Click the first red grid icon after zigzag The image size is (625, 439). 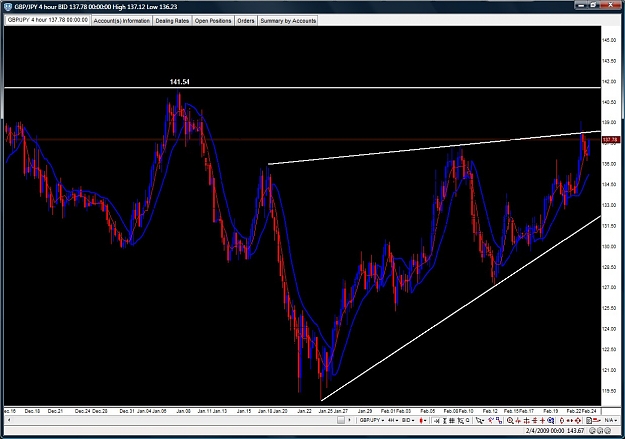pyautogui.click(x=527, y=420)
